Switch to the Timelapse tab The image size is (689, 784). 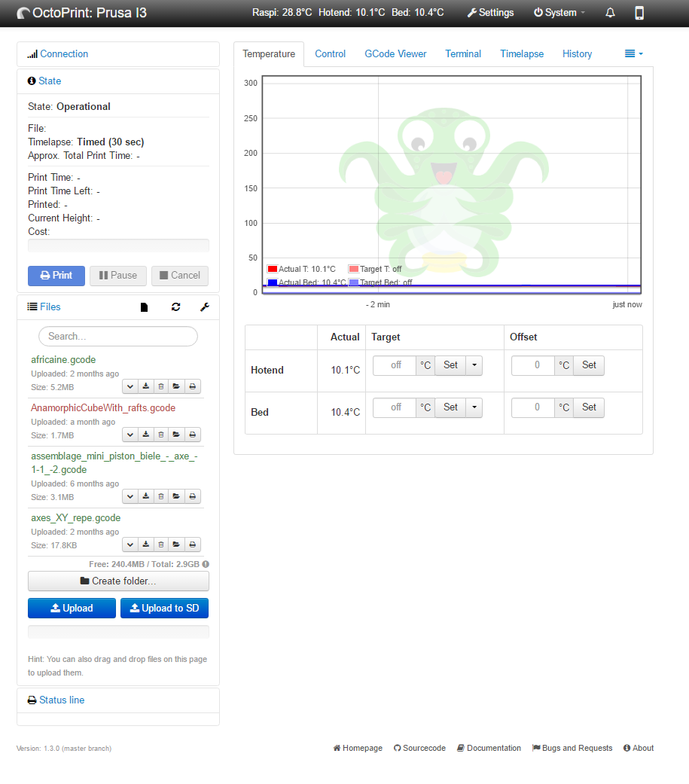coord(522,54)
